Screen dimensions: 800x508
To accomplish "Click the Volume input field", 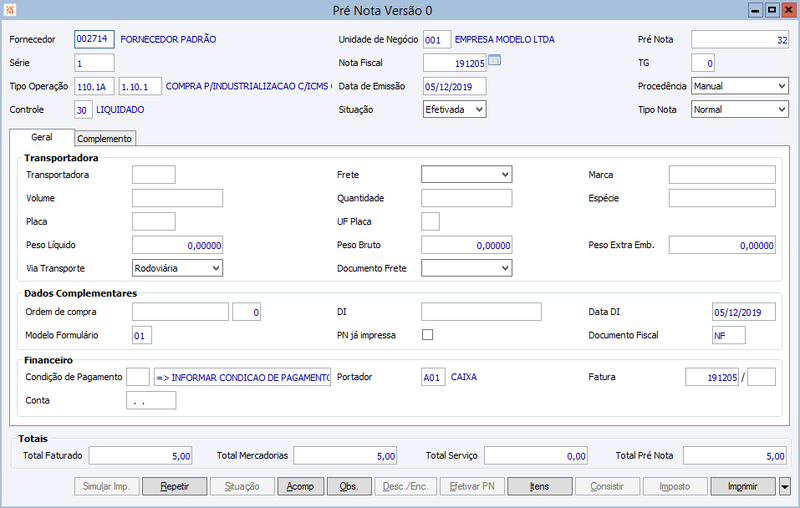I will pyautogui.click(x=177, y=198).
